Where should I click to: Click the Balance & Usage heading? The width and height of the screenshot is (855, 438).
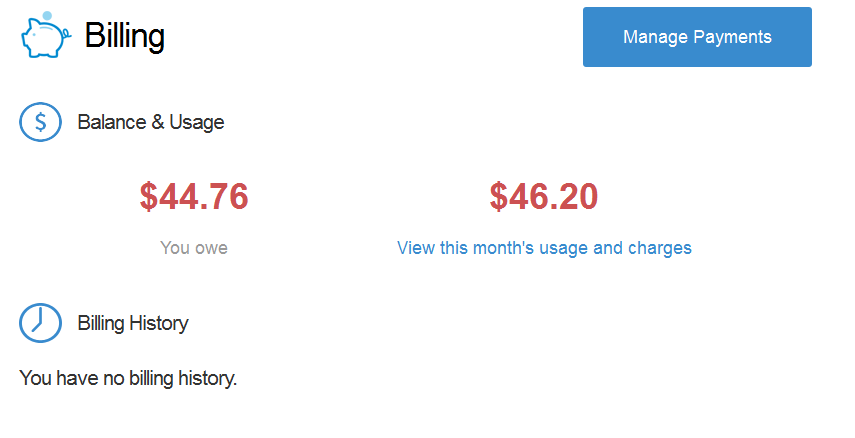(151, 122)
